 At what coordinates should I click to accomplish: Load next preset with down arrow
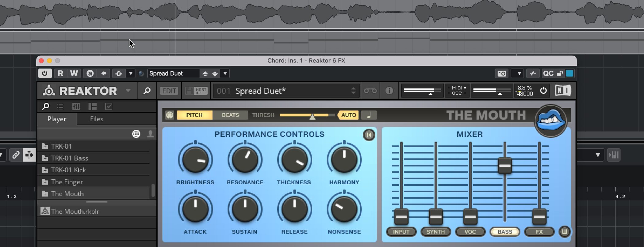[x=215, y=73]
